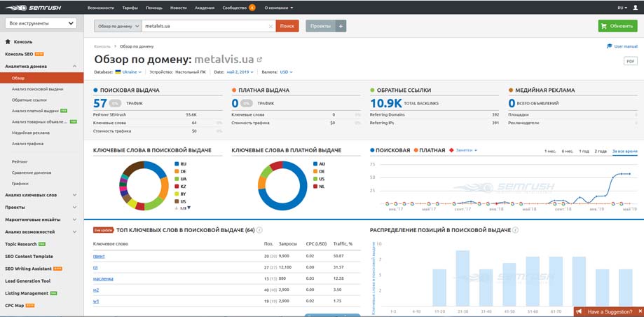This screenshot has width=644, height=317.
Task: Open the Все инструменты dropdown
Action: (41, 23)
